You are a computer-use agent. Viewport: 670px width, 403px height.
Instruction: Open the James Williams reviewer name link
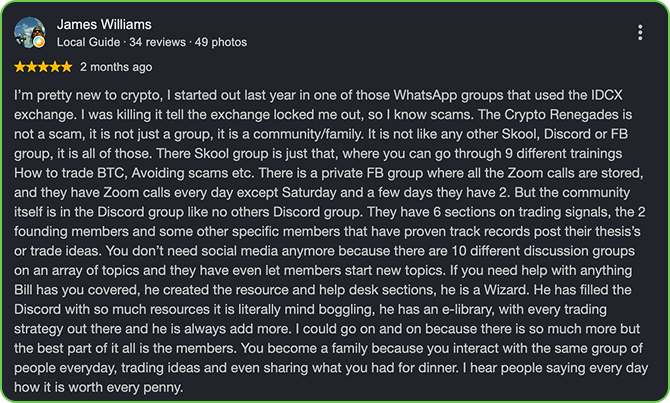coord(104,24)
